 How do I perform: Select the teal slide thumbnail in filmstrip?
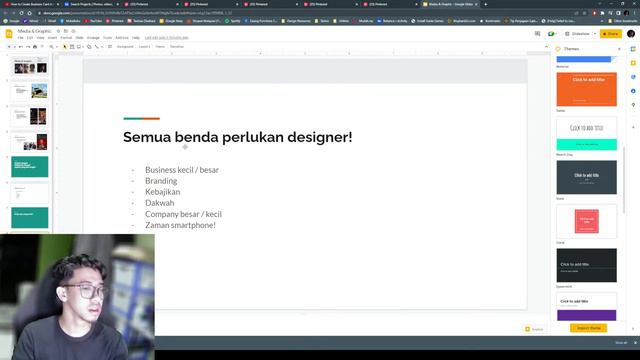[x=29, y=167]
